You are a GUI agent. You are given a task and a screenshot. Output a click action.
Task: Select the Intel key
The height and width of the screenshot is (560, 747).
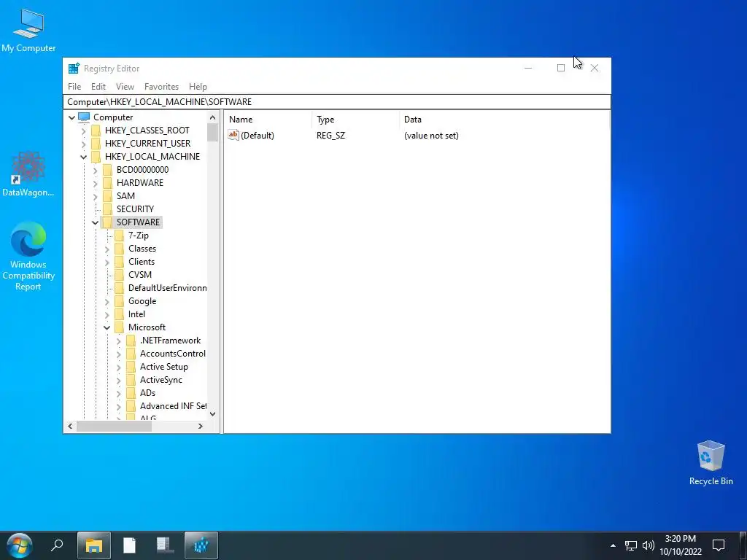click(x=136, y=314)
